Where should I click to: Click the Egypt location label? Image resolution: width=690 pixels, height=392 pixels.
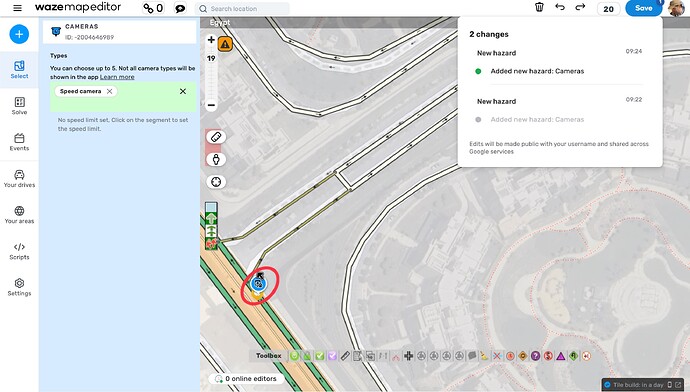tap(220, 22)
